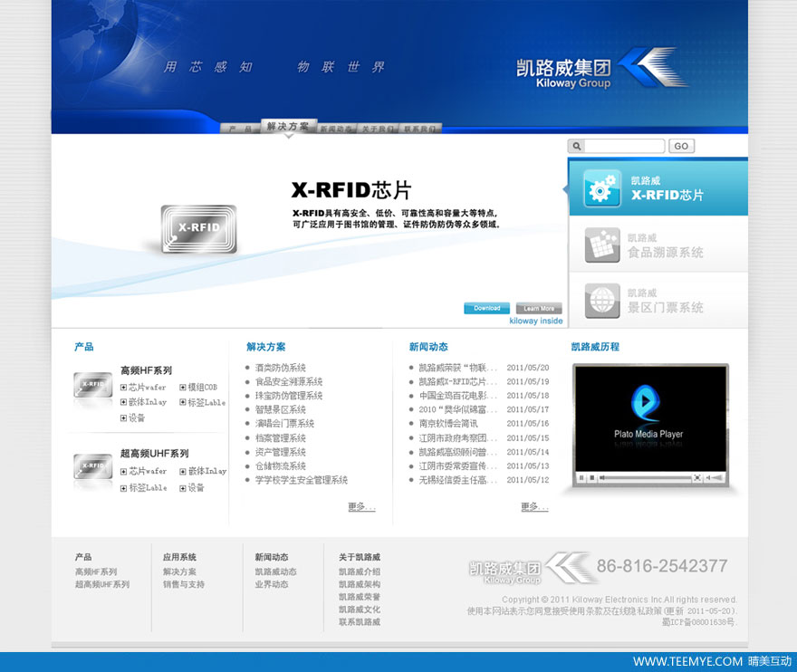The width and height of the screenshot is (797, 672).
Task: Click the 超高频UHF系列 product thumbnail
Action: pos(93,466)
